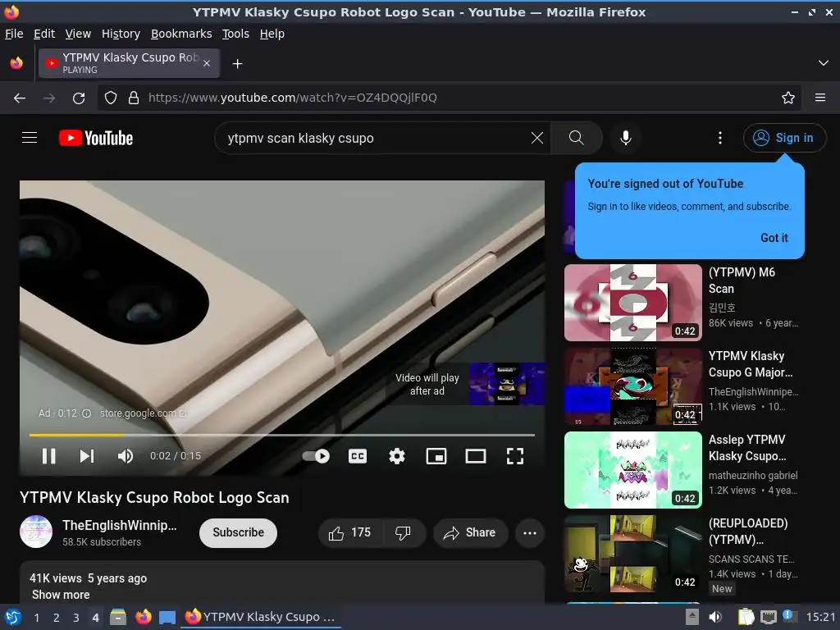Viewport: 840px width, 630px height.
Task: Open tracking protection shield
Action: click(x=111, y=98)
